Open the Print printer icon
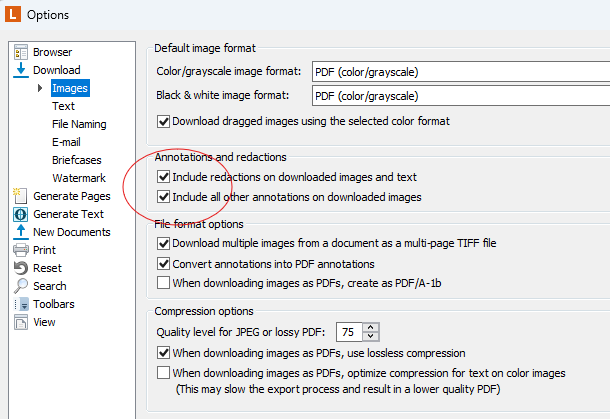Viewport: 610px width, 419px height. click(x=21, y=250)
